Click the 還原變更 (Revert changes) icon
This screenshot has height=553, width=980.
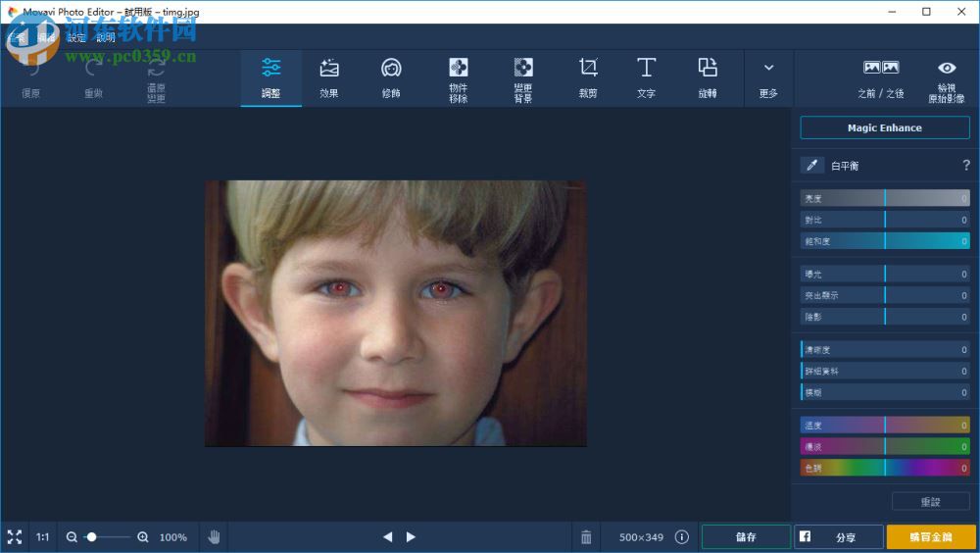pos(156,68)
